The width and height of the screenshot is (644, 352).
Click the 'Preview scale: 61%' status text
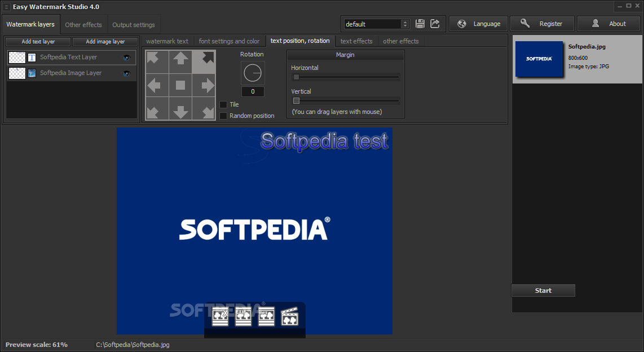click(37, 345)
